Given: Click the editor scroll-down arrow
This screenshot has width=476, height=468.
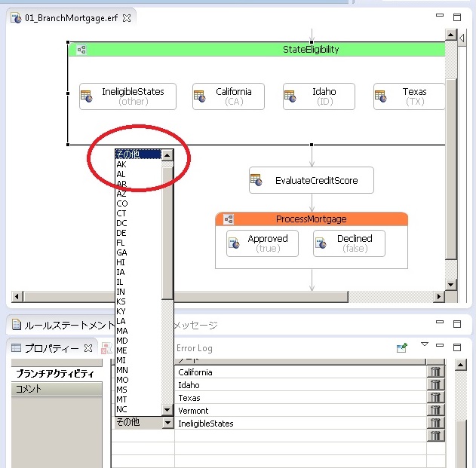Looking at the screenshot, I should [x=451, y=285].
